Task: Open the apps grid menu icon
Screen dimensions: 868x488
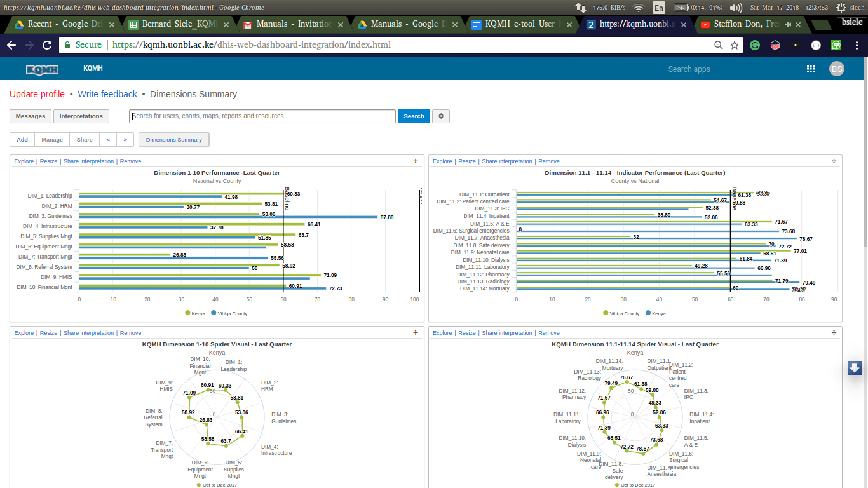Action: tap(811, 69)
